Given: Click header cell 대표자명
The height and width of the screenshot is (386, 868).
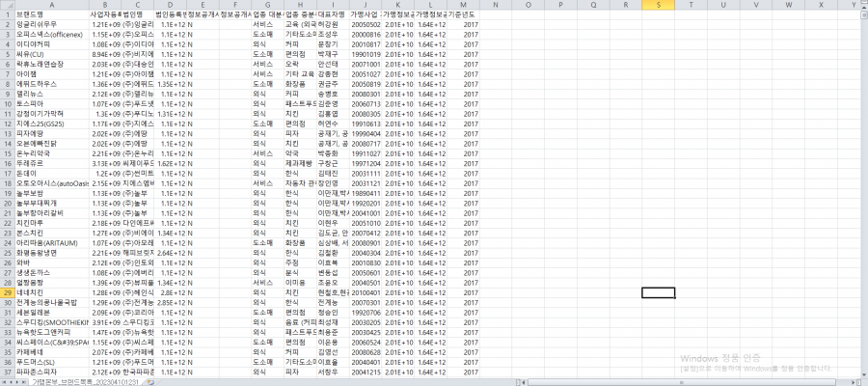Looking at the screenshot, I should 333,14.
